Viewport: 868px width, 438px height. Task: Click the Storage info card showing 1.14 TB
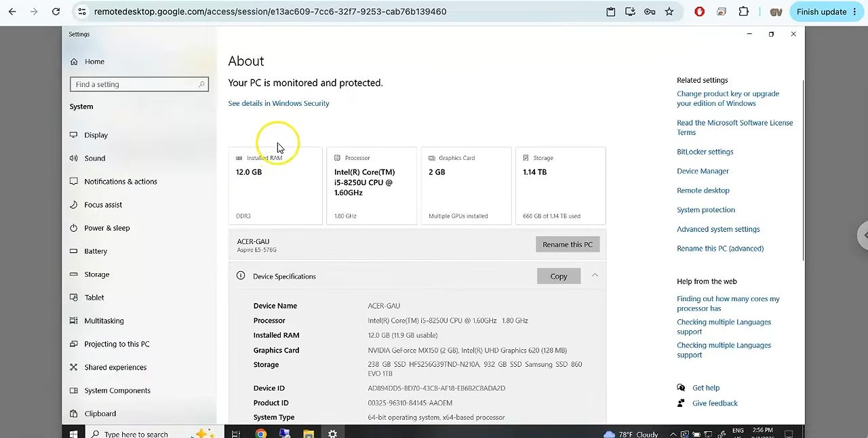[560, 186]
